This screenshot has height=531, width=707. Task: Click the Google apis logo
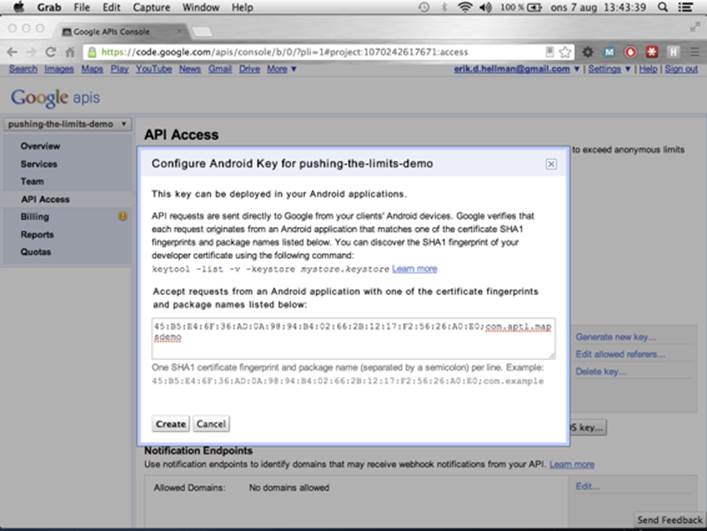coord(55,98)
